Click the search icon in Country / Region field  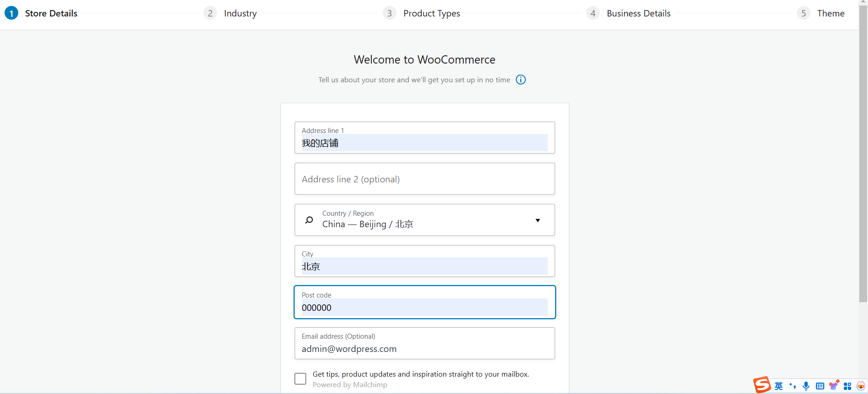click(309, 220)
